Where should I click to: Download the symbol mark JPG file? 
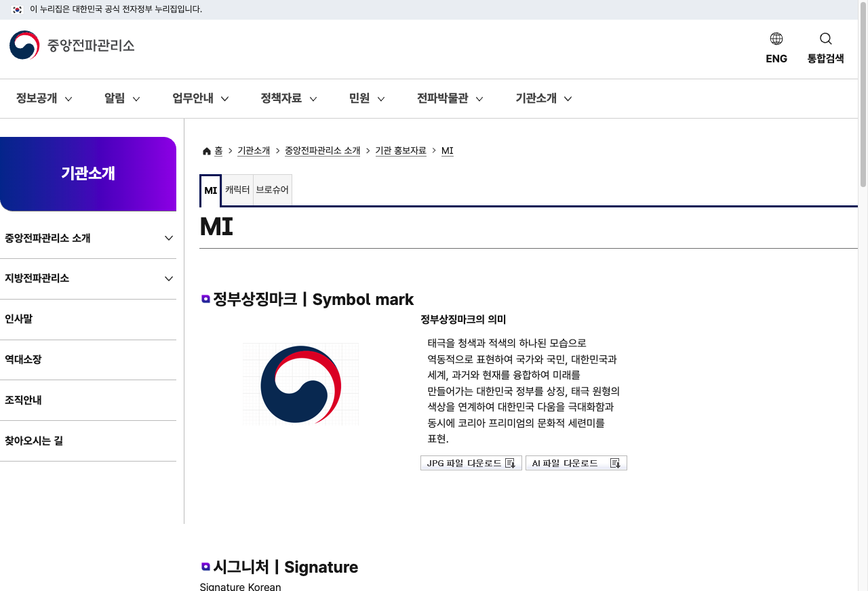point(471,464)
